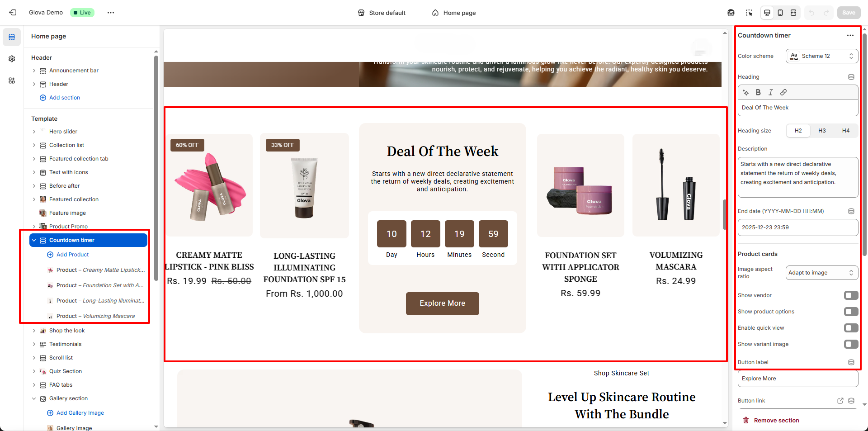Expand the Testimonials section in tree
The width and height of the screenshot is (868, 431).
pos(34,344)
